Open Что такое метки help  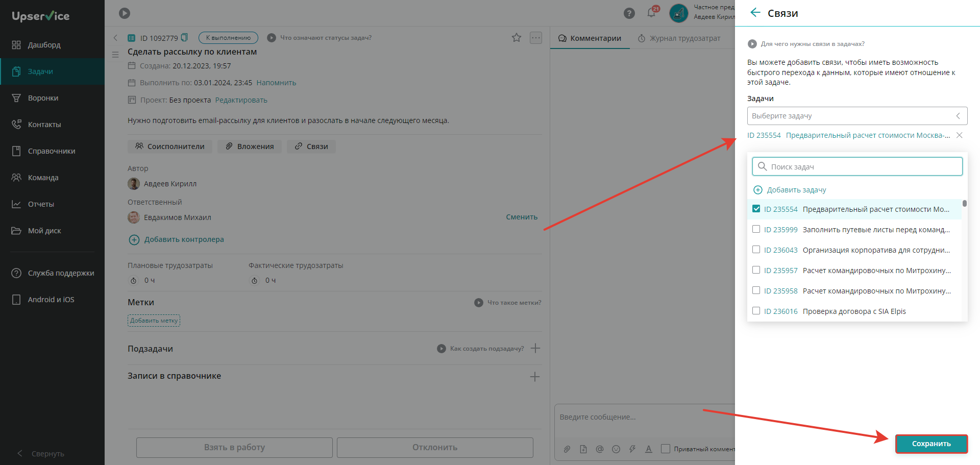click(508, 303)
